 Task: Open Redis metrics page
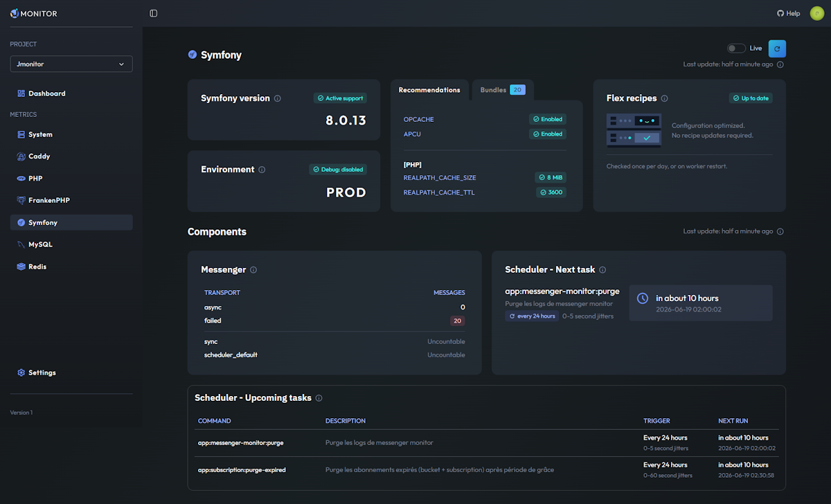71,267
